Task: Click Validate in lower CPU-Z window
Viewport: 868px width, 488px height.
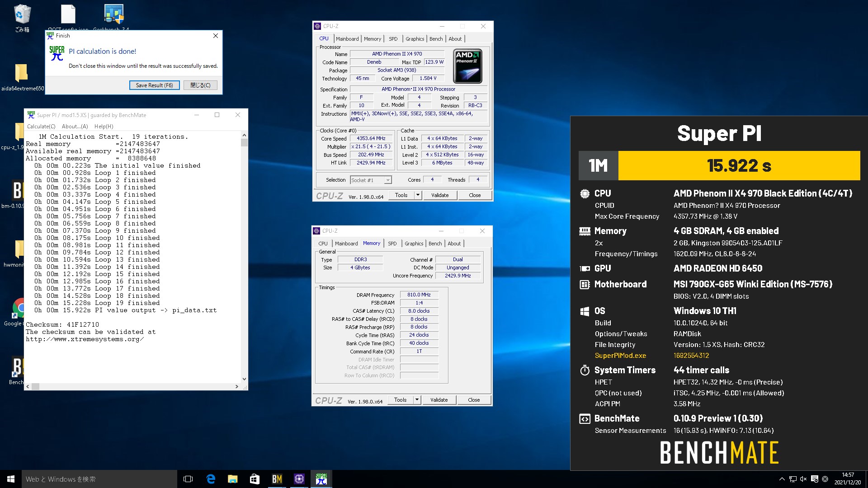Action: tap(439, 400)
